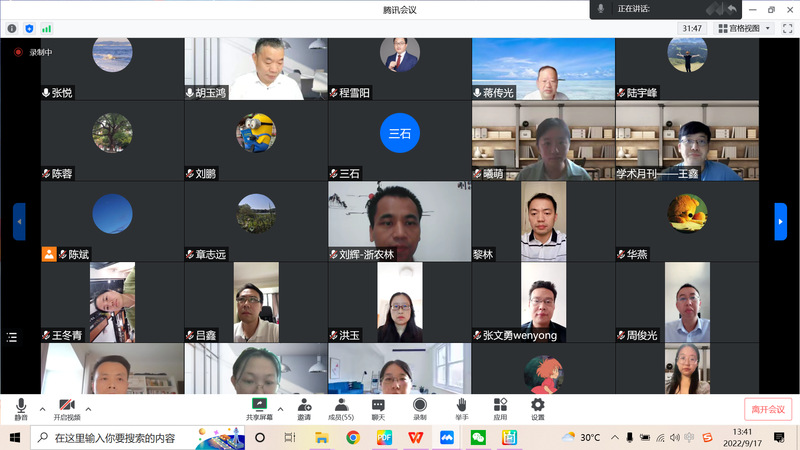
Task: Open the 应用 apps menu
Action: tap(500, 409)
